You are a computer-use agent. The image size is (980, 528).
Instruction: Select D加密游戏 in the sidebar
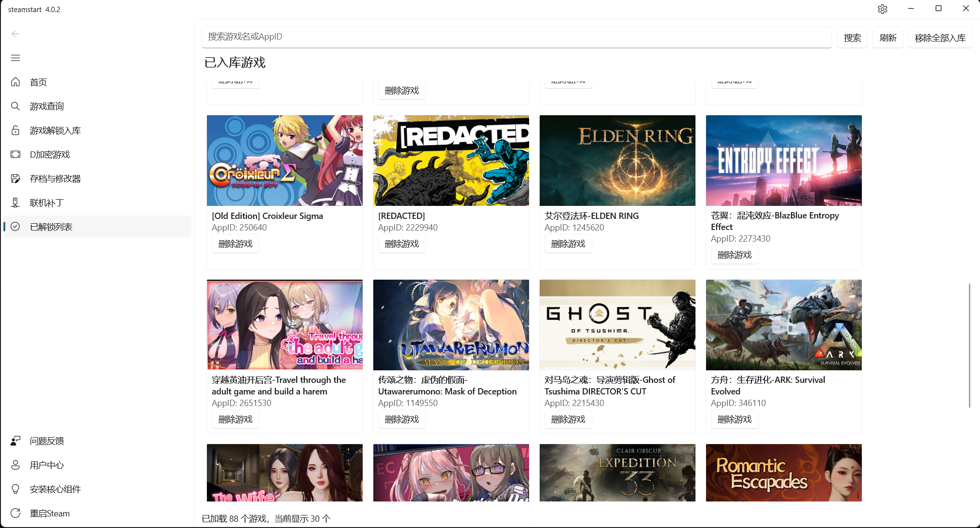[97, 154]
